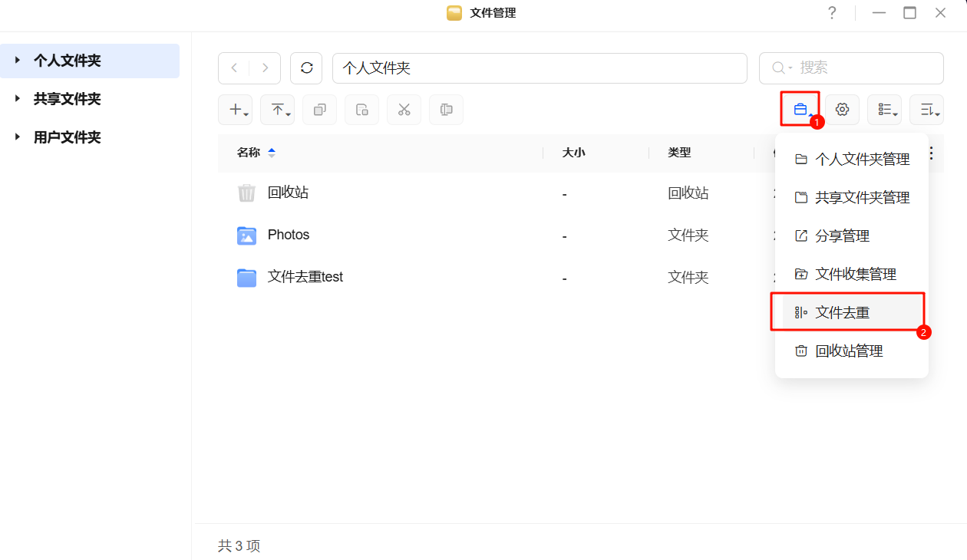Click the paste icon in the toolbar
Image resolution: width=967 pixels, height=560 pixels.
pos(361,110)
